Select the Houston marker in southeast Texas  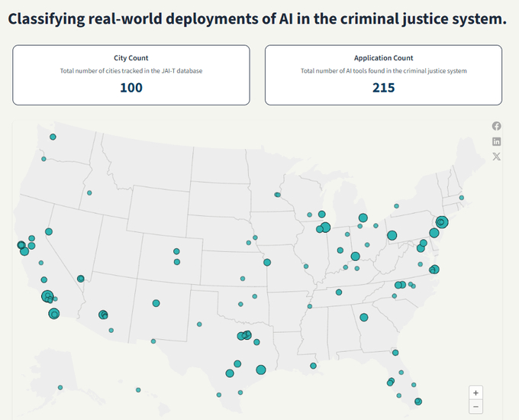click(x=261, y=370)
